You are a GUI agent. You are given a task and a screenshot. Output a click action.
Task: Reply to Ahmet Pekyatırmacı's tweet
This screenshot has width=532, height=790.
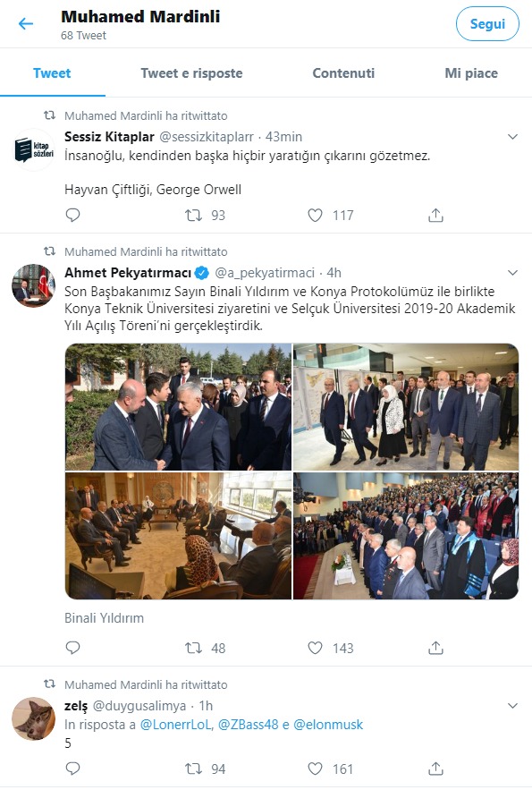(73, 648)
